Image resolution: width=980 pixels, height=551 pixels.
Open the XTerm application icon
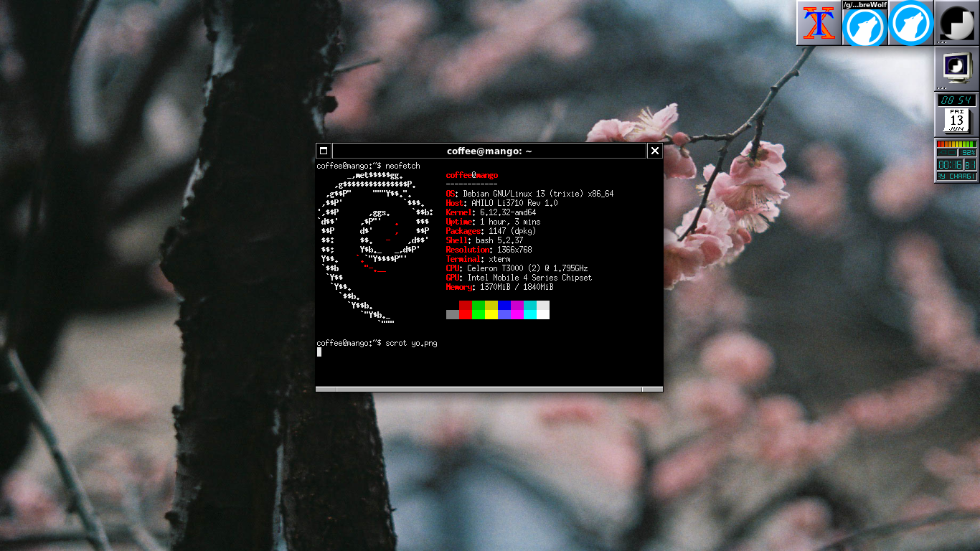point(819,23)
